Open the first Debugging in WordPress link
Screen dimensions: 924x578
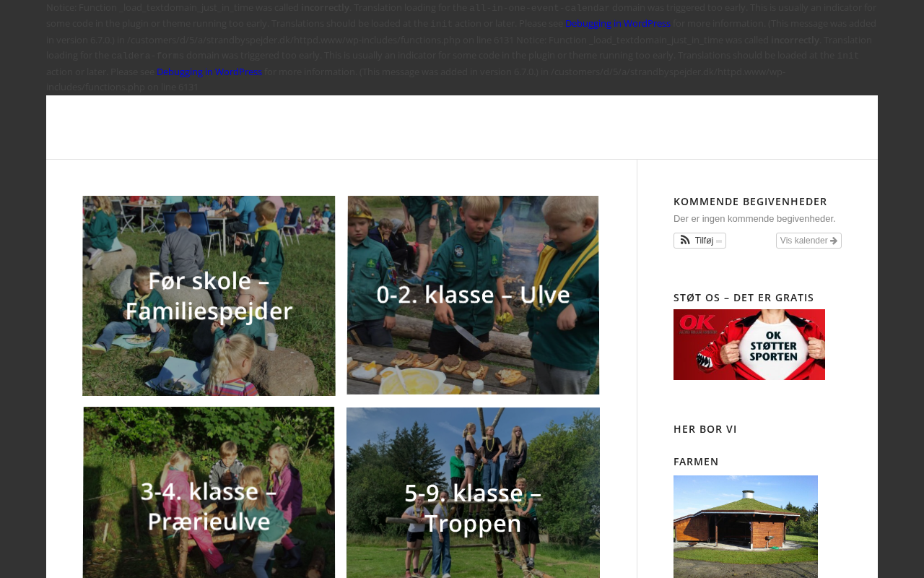617,23
